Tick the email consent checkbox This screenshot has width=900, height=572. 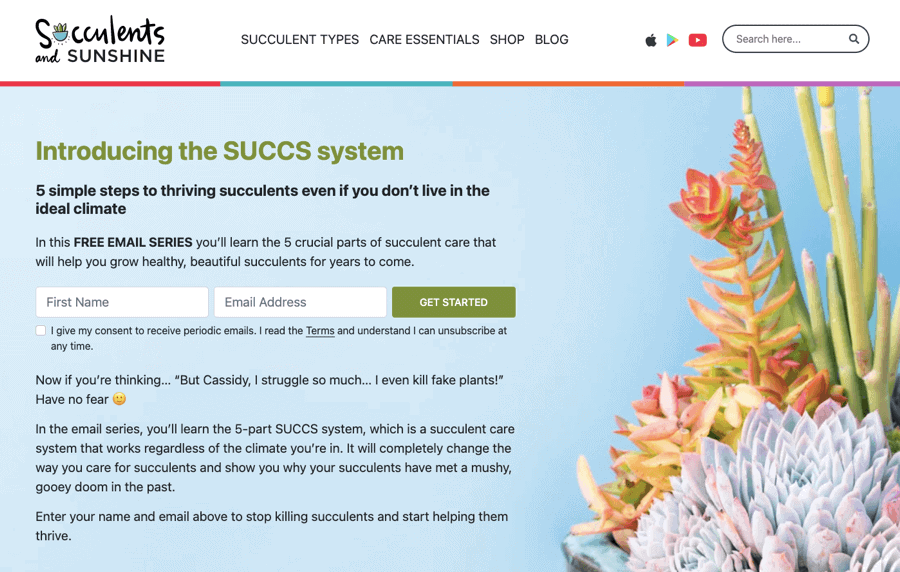pos(41,330)
